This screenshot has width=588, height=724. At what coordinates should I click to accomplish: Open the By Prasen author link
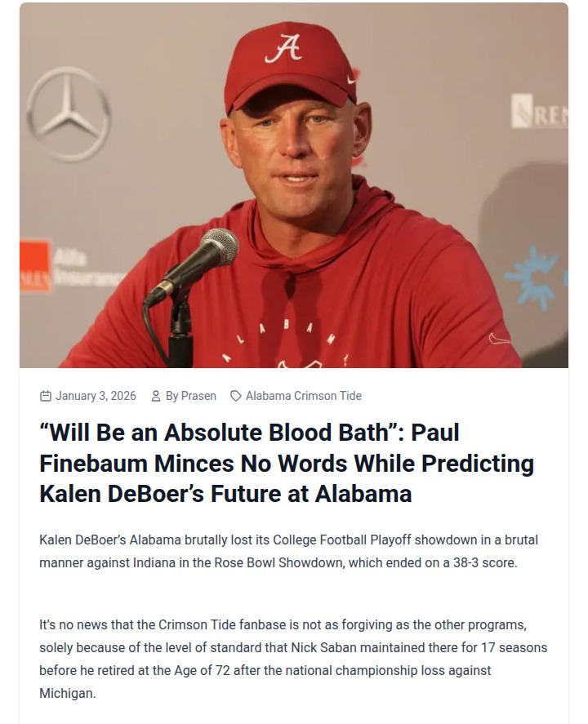(190, 396)
